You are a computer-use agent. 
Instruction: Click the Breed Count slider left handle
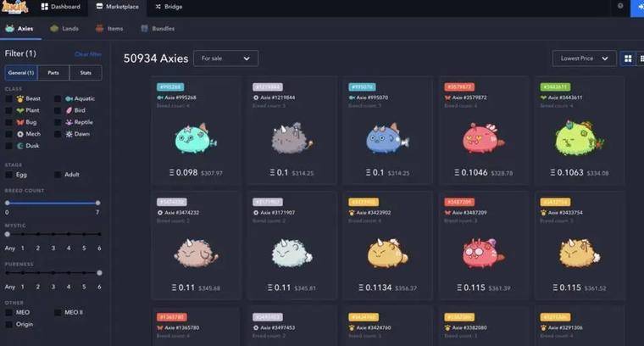pyautogui.click(x=7, y=203)
